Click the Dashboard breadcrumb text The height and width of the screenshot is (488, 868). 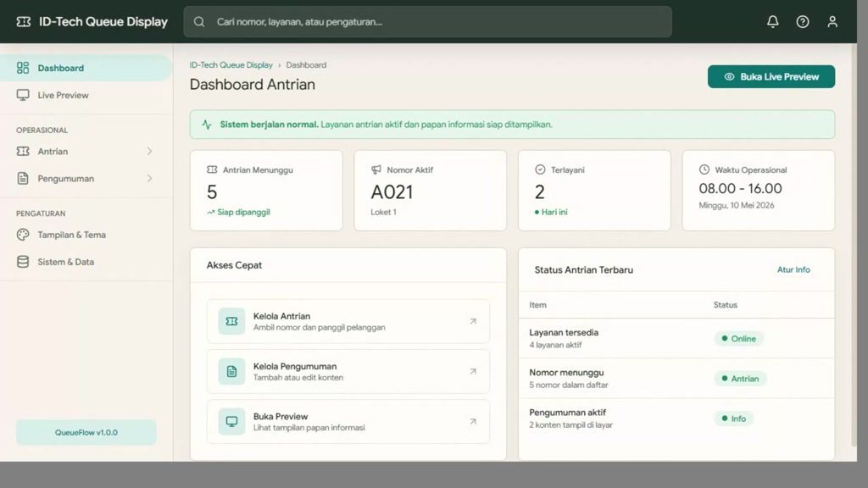pos(306,64)
